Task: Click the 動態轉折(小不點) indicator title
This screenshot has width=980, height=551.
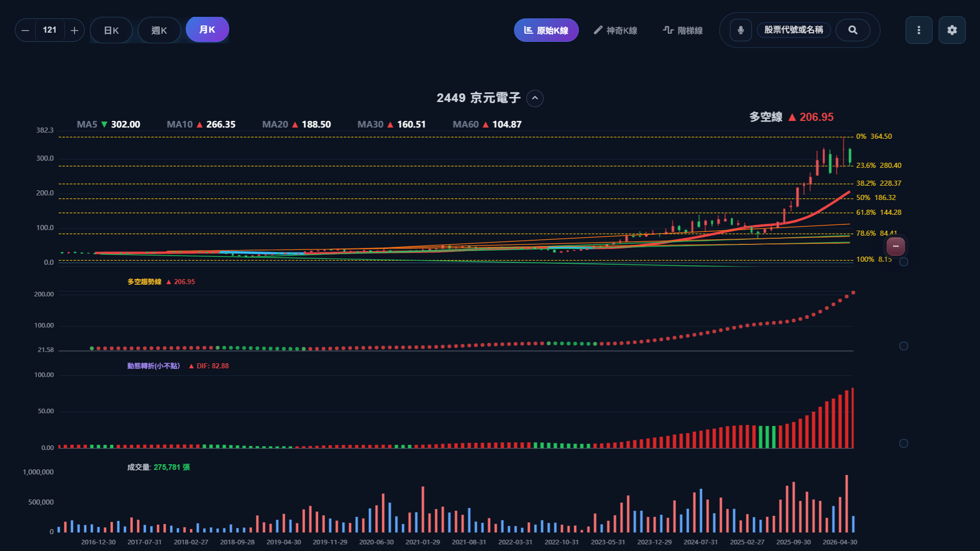Action: point(154,366)
